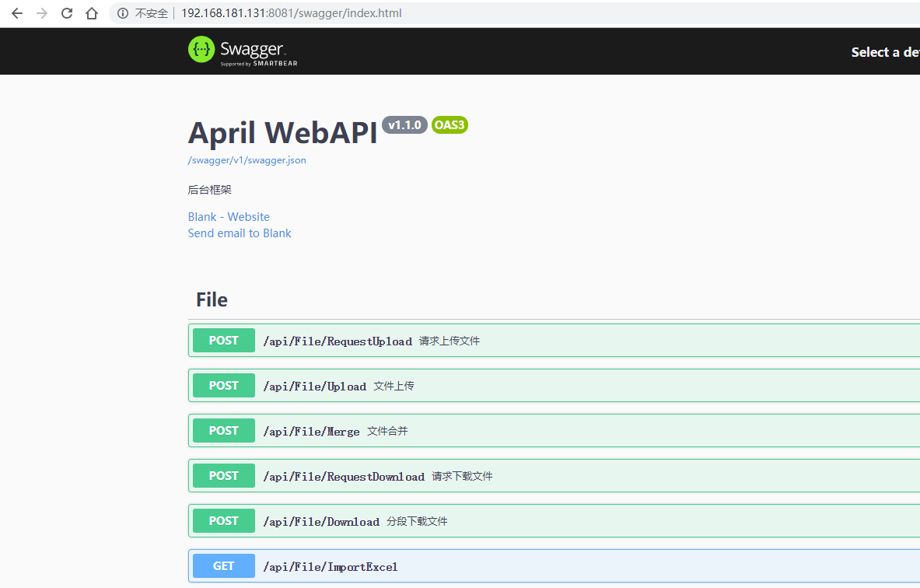Viewport: 920px width, 588px height.
Task: Expand GET /api/File/ImportExcel endpoint
Action: pyautogui.click(x=554, y=566)
